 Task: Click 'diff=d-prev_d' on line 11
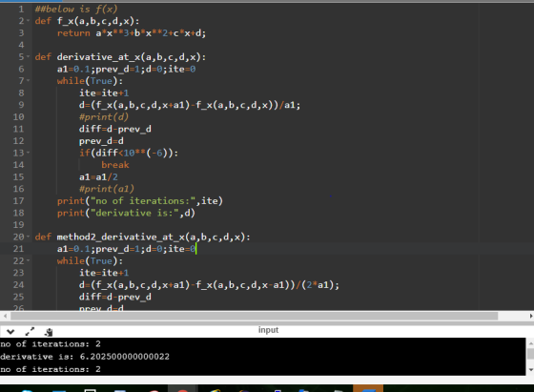tap(115, 129)
